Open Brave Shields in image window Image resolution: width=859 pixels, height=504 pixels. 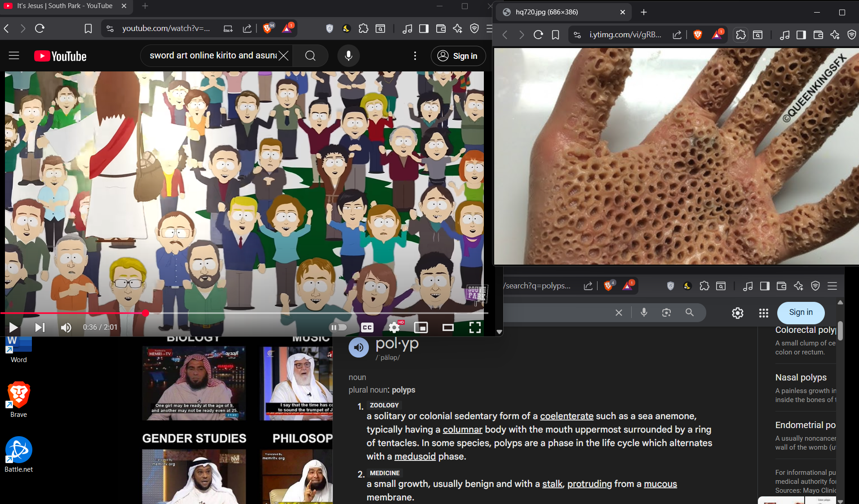(x=698, y=35)
